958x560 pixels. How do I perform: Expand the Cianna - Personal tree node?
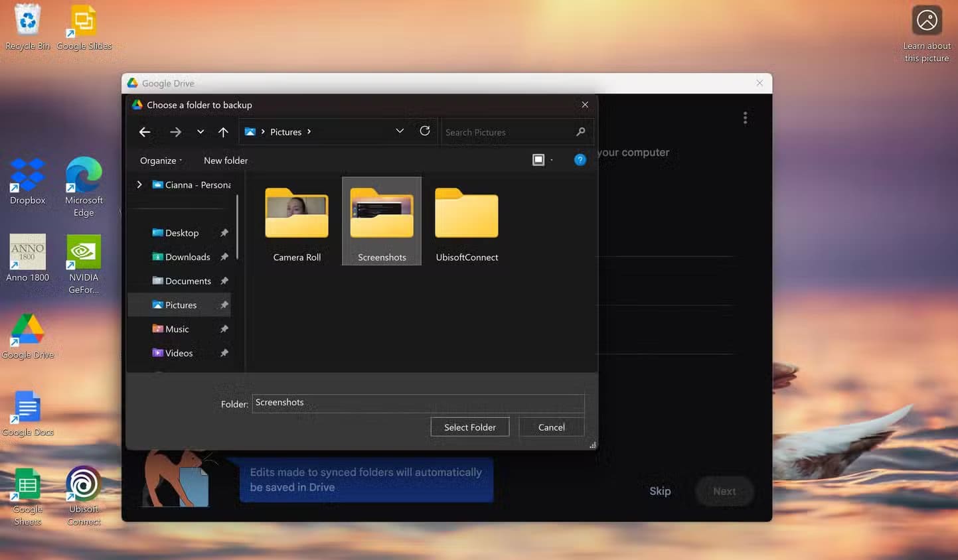(139, 184)
